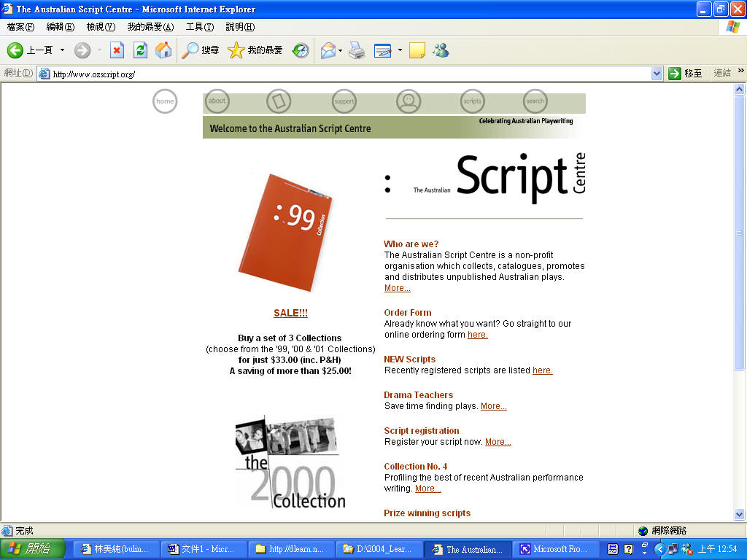The image size is (747, 560).
Task: Go to the home page via the house icon
Action: click(x=163, y=50)
